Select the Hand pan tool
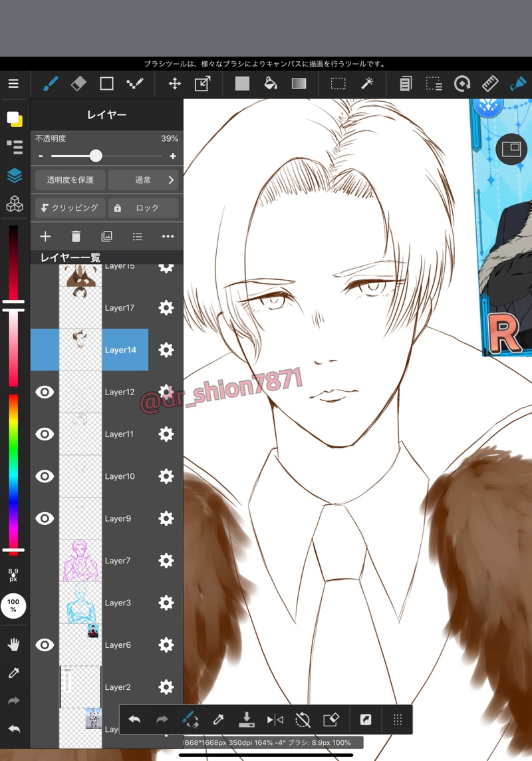Screen dimensions: 532x761 coord(13,645)
